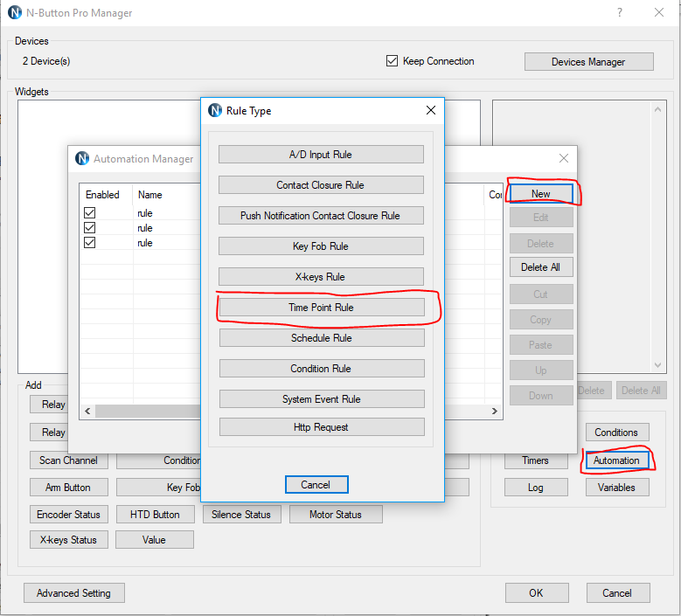Choose Key Fob Rule

click(x=321, y=246)
